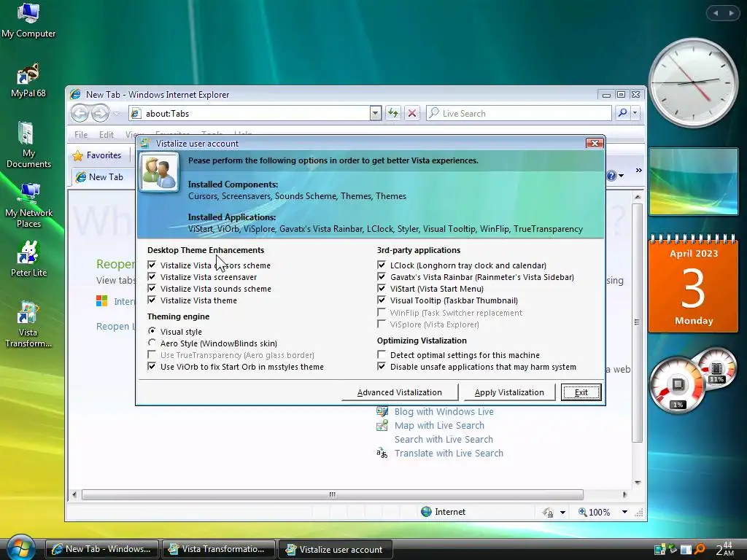Open the Help icon dropdown arrow
This screenshot has width=747, height=560.
(621, 176)
